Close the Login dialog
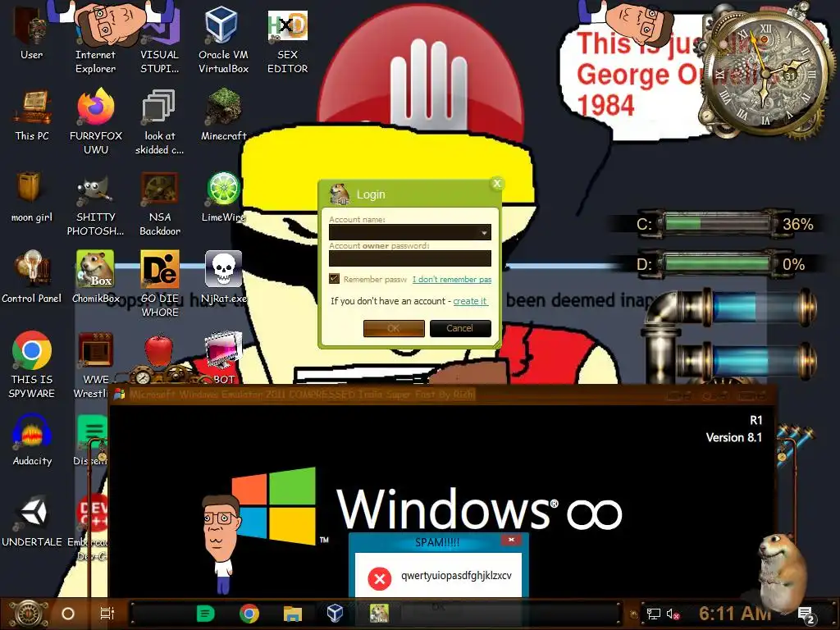This screenshot has width=840, height=630. (496, 184)
